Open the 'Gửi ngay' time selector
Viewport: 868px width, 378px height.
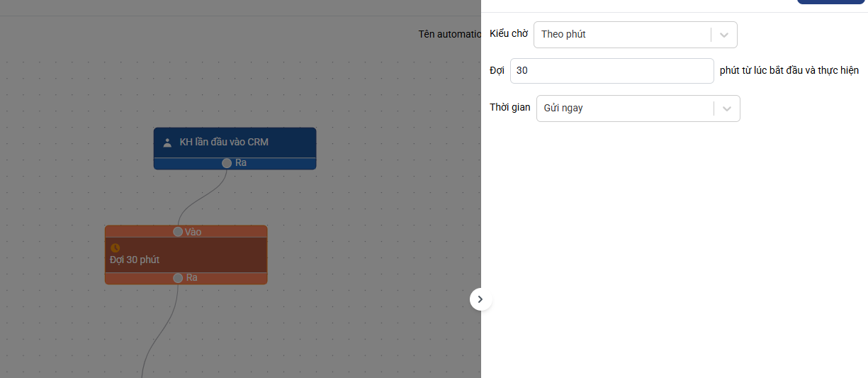pyautogui.click(x=625, y=109)
